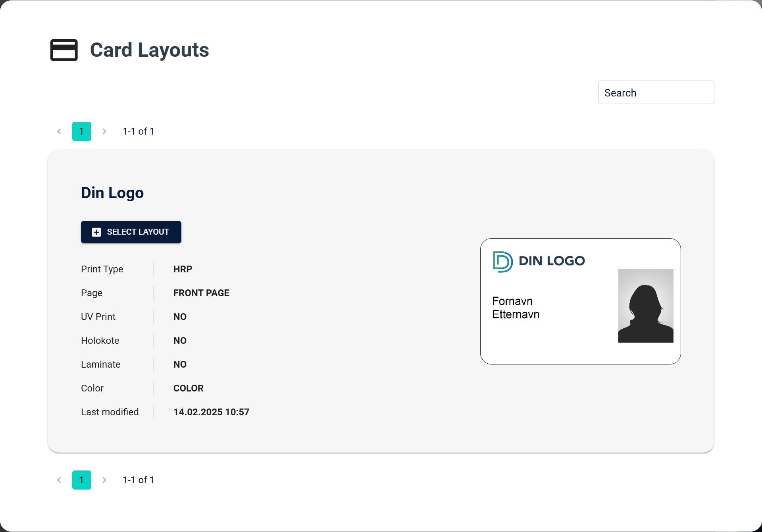Screen dimensions: 762x532
Task: Click the DIN LOGO logo mark on the card preview
Action: 502,261
